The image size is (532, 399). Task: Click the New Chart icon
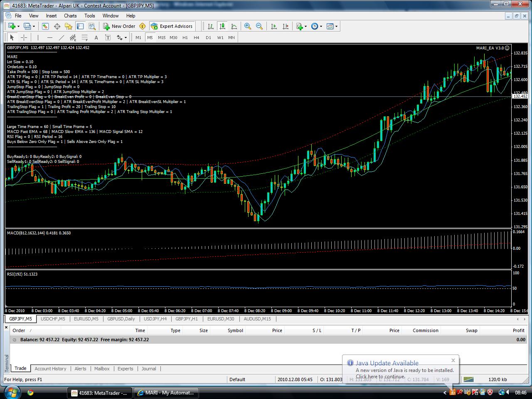(11, 26)
